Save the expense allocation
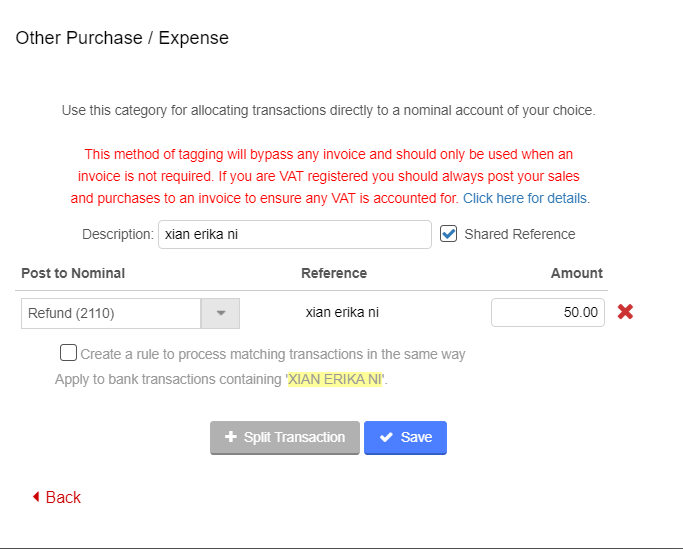Screen dimensions: 683x549 pyautogui.click(x=405, y=437)
